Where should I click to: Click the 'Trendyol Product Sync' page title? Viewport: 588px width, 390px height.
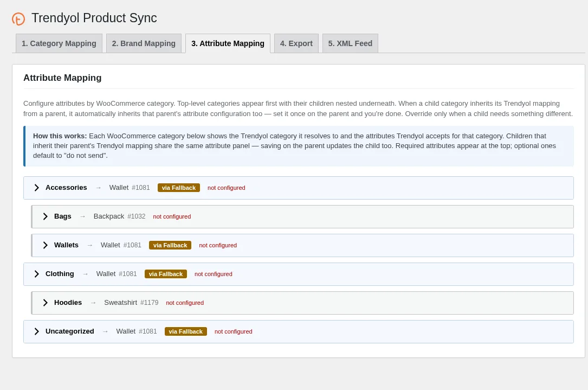(x=94, y=18)
